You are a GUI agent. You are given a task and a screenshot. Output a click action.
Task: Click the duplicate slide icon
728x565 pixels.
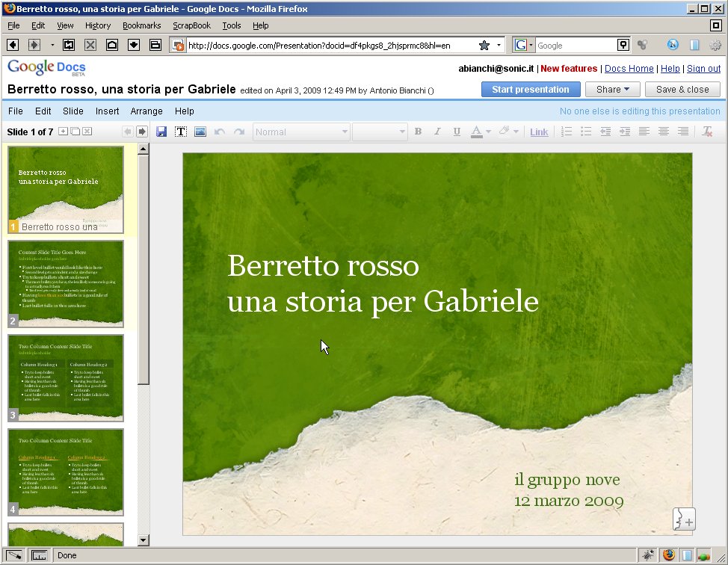pos(75,132)
